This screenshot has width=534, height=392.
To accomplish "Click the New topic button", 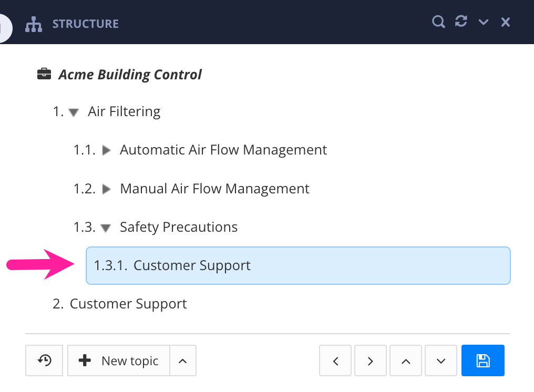I will pos(119,360).
